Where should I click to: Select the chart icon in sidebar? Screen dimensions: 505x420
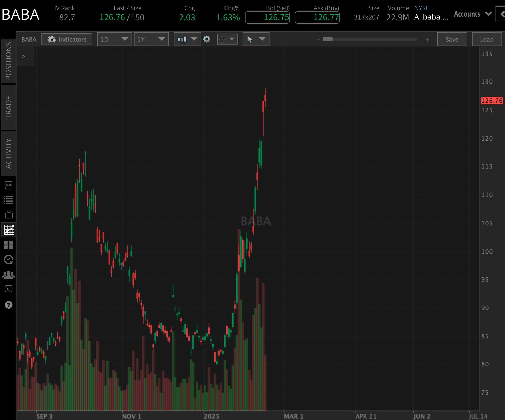click(x=9, y=230)
